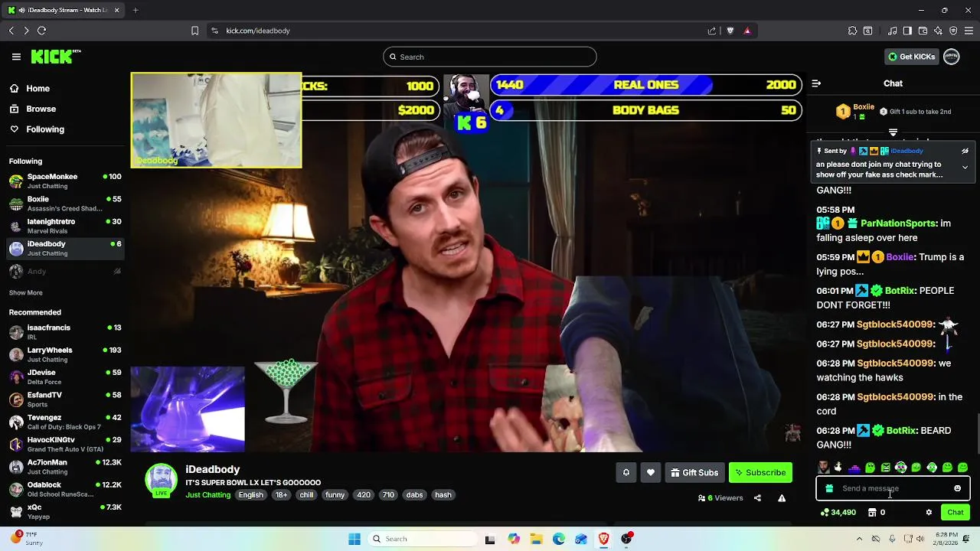The image size is (980, 551).
Task: Bookmark this page icon
Action: [x=194, y=31]
